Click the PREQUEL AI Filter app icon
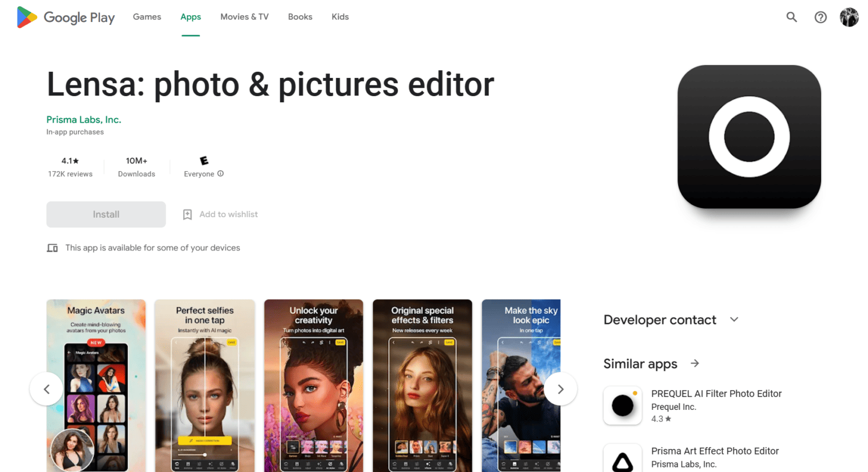Screen dimensions: 868x472 [623, 405]
